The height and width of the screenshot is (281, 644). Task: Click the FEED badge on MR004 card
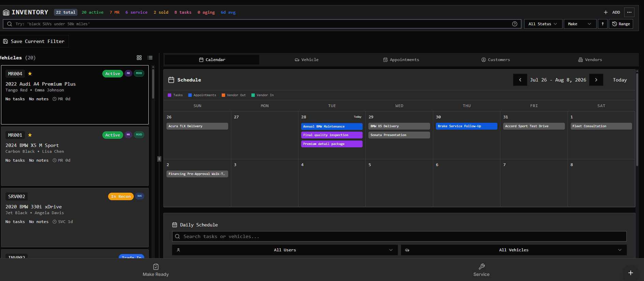coord(139,73)
